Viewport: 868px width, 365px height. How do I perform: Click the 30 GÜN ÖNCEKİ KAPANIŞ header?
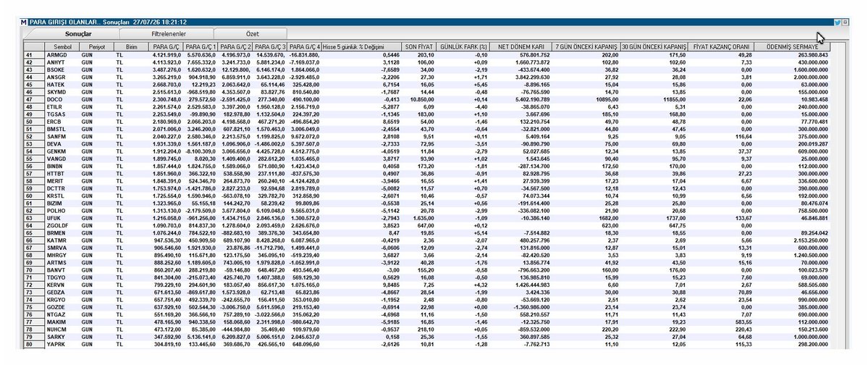point(654,47)
